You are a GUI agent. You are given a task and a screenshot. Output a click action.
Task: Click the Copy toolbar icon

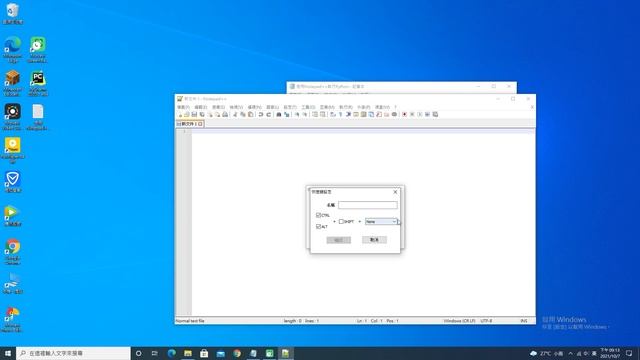pos(243,115)
